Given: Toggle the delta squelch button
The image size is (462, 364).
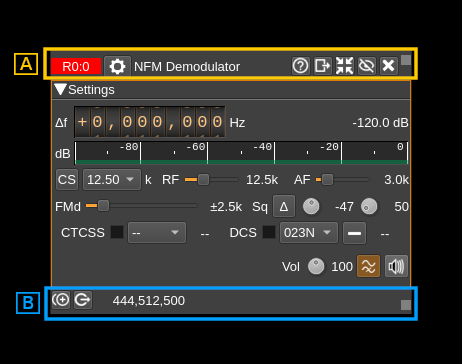Looking at the screenshot, I should click(284, 206).
